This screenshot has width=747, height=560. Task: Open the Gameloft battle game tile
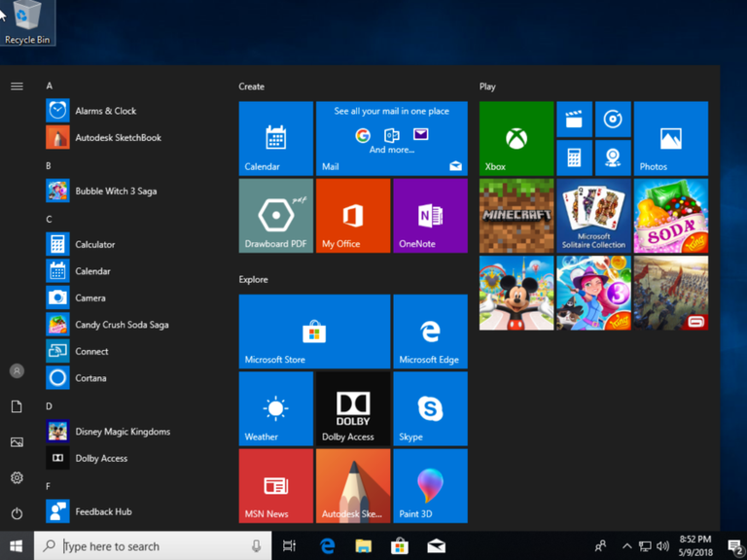[671, 293]
